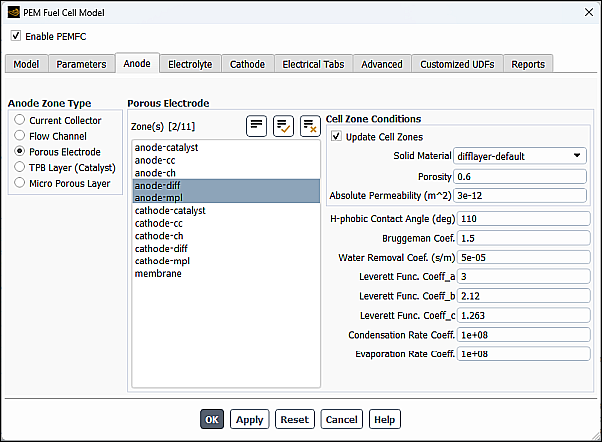The width and height of the screenshot is (602, 442).
Task: Select cathode-catalyst in the zone list
Action: point(226,210)
